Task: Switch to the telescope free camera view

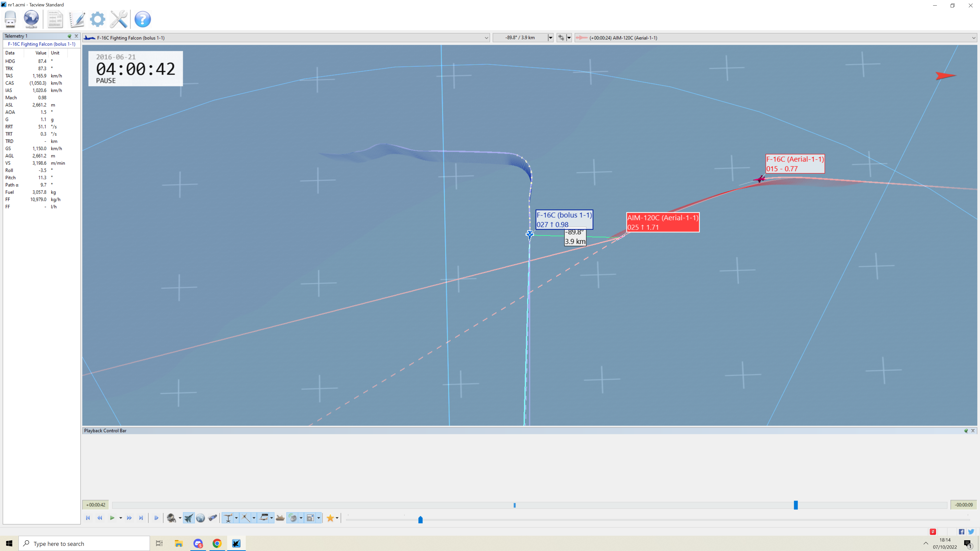Action: coord(213,518)
